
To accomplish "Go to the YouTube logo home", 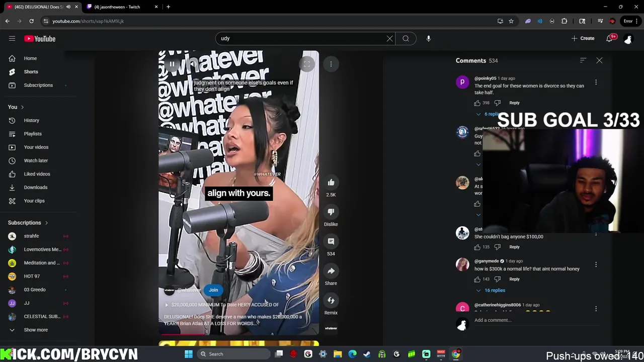I will [x=40, y=39].
